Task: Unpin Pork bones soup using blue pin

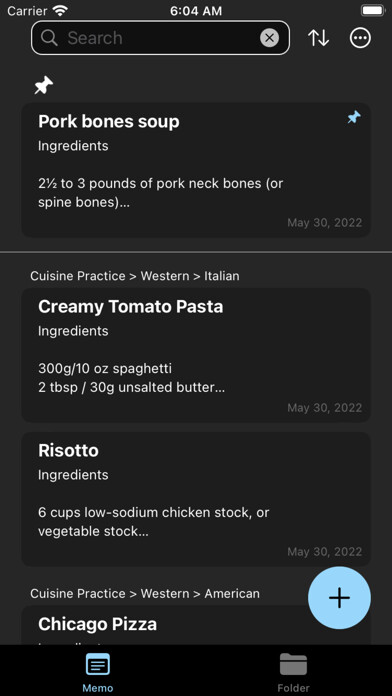Action: [354, 118]
